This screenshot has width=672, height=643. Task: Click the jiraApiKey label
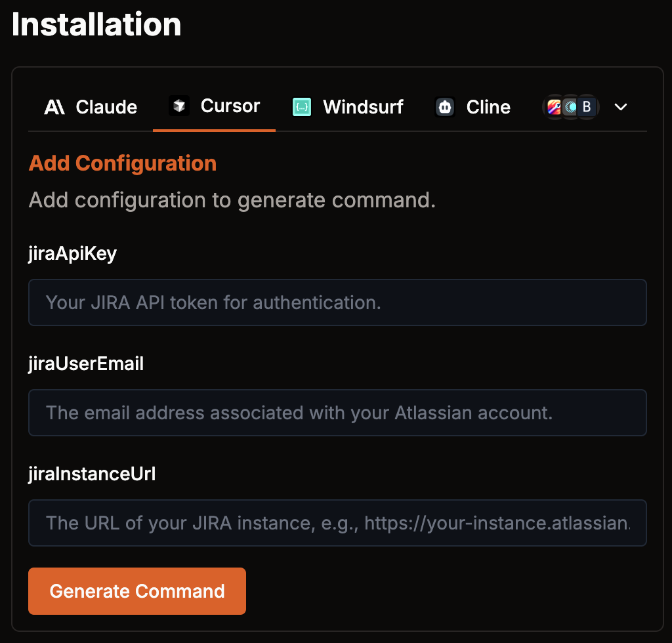pos(72,254)
